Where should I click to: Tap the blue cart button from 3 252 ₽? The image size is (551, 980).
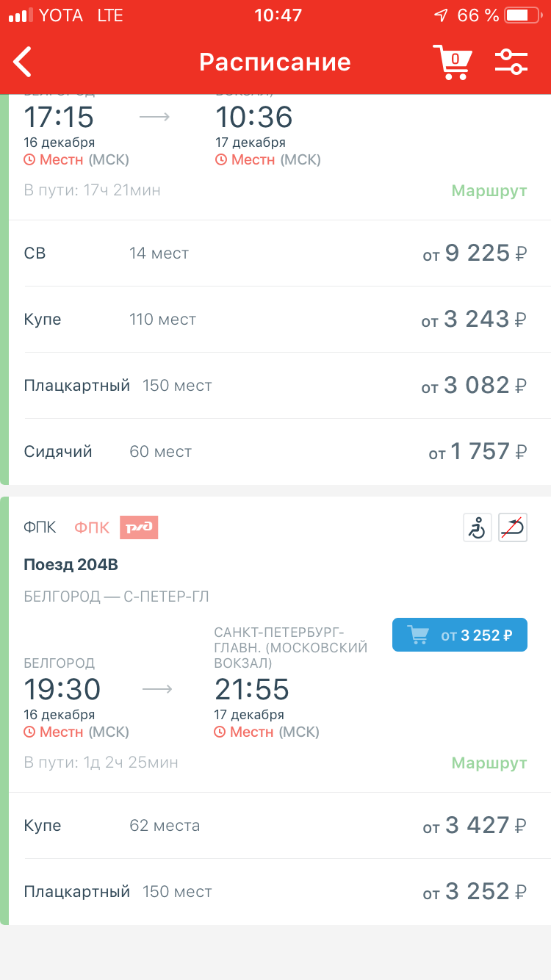point(460,635)
